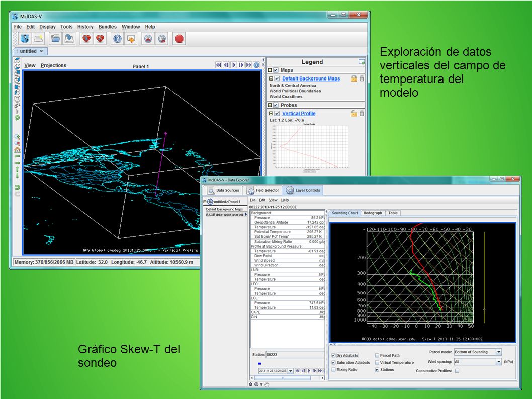Screen dimensions: 532x399
Task: Open the Default Background Maps link
Action: point(311,78)
